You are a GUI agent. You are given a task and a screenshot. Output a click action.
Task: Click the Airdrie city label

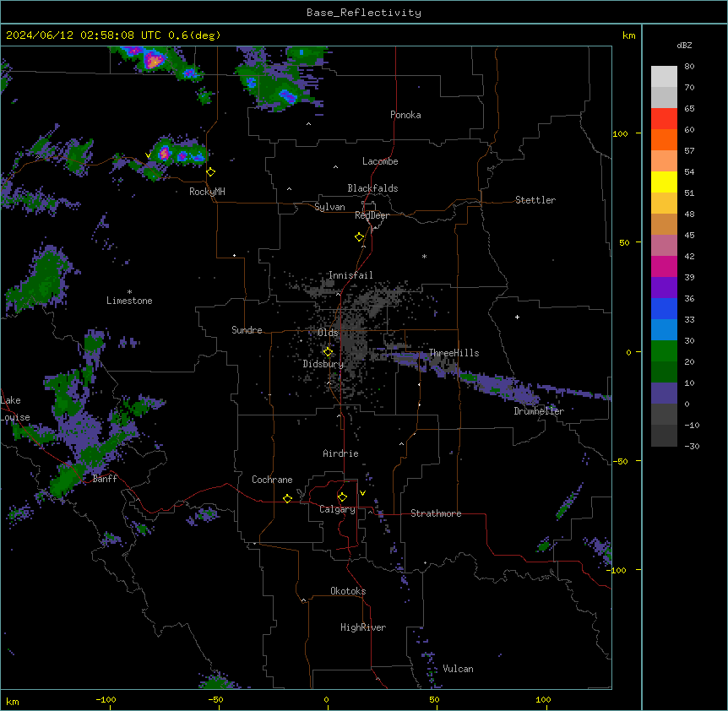(340, 453)
